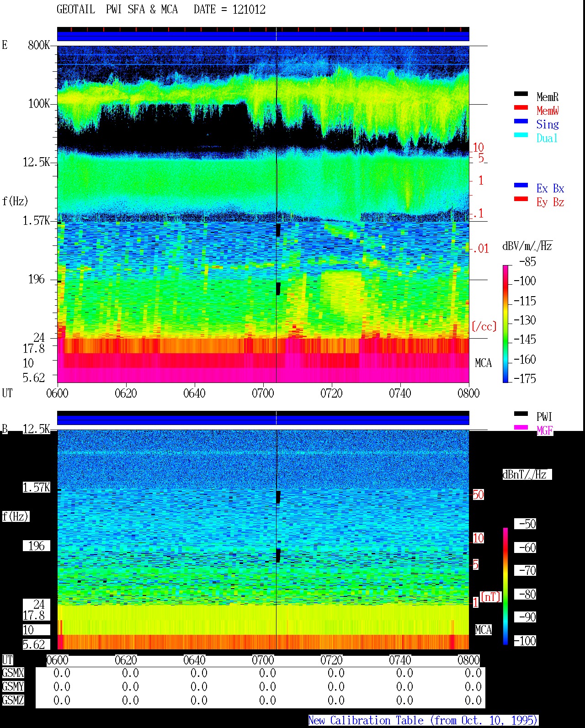Select the blue Ex Bx legend marker

521,186
